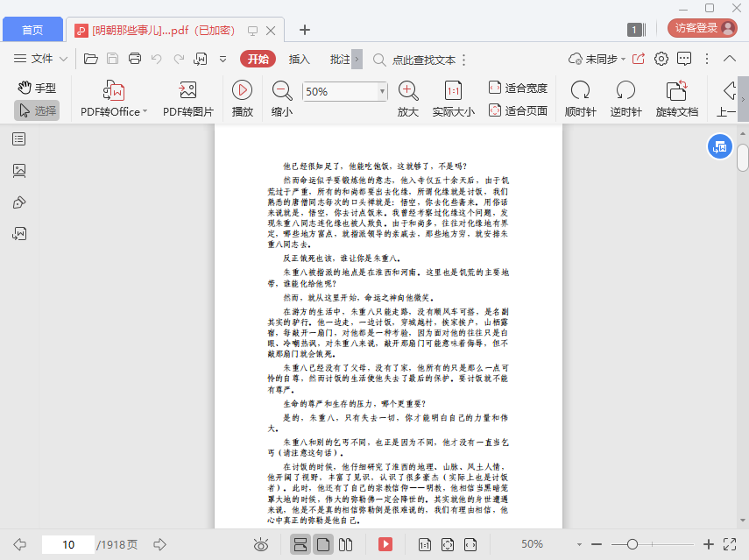Screen dimensions: 749x560
Task: Select the Hand tool (手型)
Action: [x=37, y=88]
